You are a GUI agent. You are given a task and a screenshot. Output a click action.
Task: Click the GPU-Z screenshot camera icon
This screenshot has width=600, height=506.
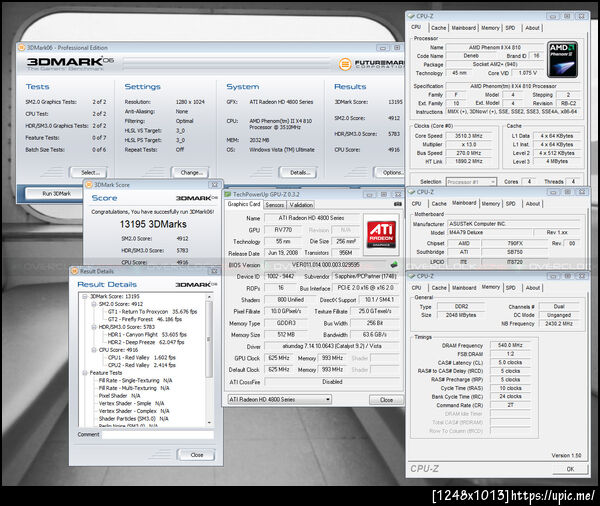click(x=398, y=204)
